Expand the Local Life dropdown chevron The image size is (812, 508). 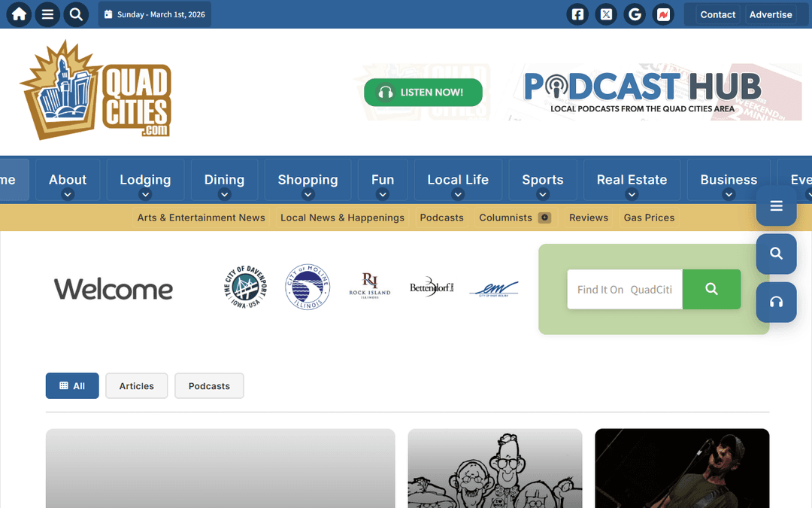(458, 195)
